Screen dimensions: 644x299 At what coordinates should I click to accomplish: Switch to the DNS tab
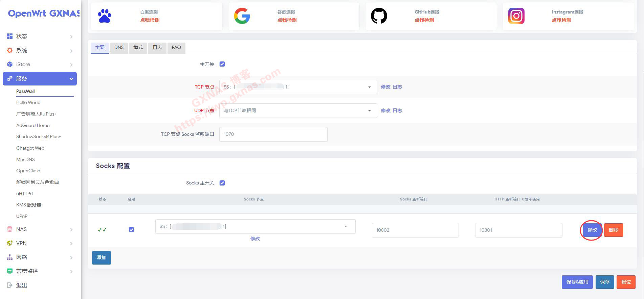tap(119, 48)
